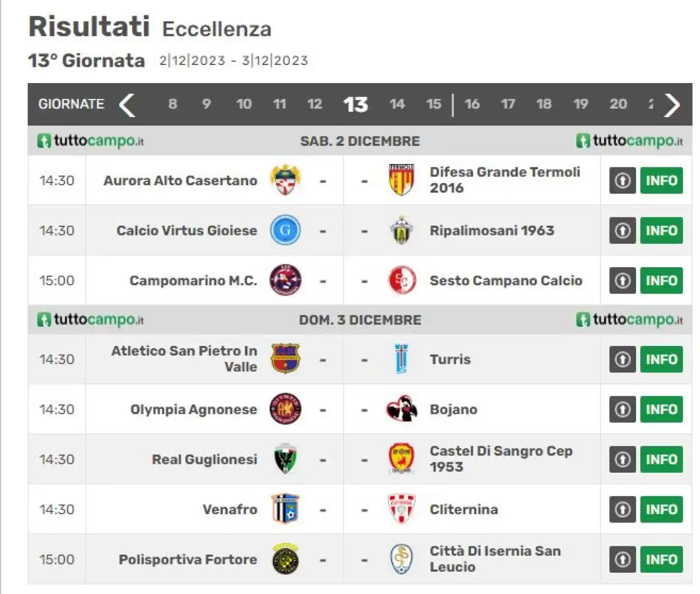
Task: Open the Città Di Isernia San Leucio link
Action: 495,559
